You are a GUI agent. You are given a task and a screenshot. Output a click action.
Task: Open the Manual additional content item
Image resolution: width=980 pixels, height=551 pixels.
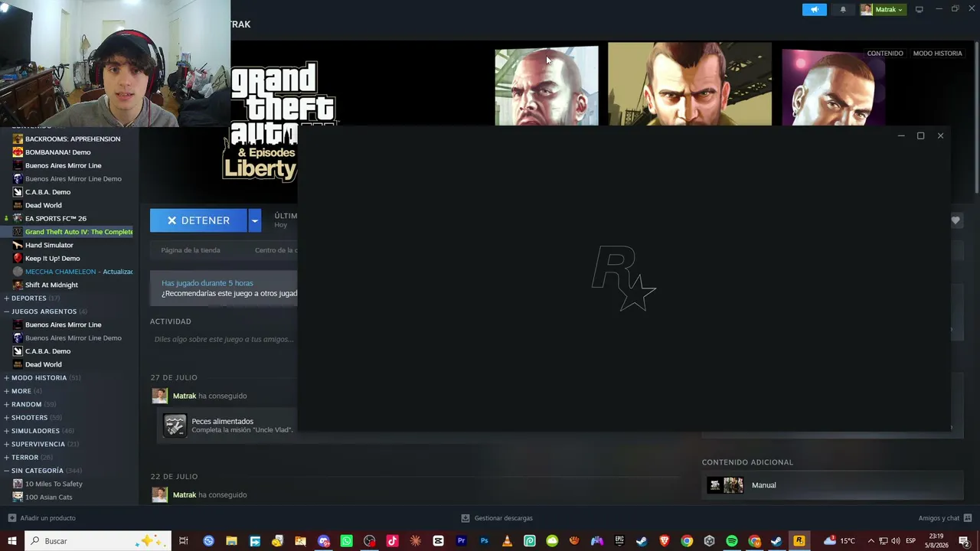click(832, 485)
